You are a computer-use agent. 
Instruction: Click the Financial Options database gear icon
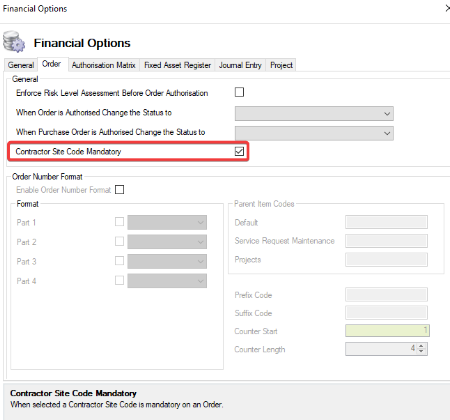tap(14, 42)
